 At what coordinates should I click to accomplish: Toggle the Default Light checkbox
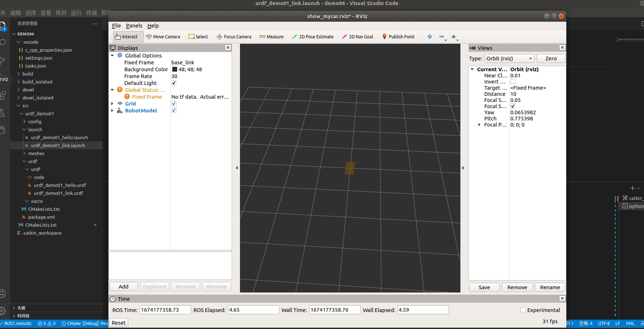click(174, 83)
